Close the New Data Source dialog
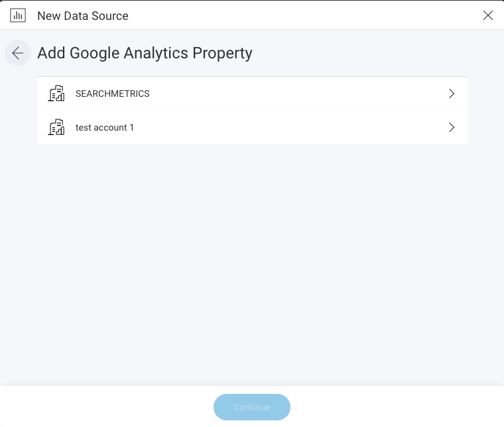This screenshot has height=427, width=504. (x=488, y=15)
